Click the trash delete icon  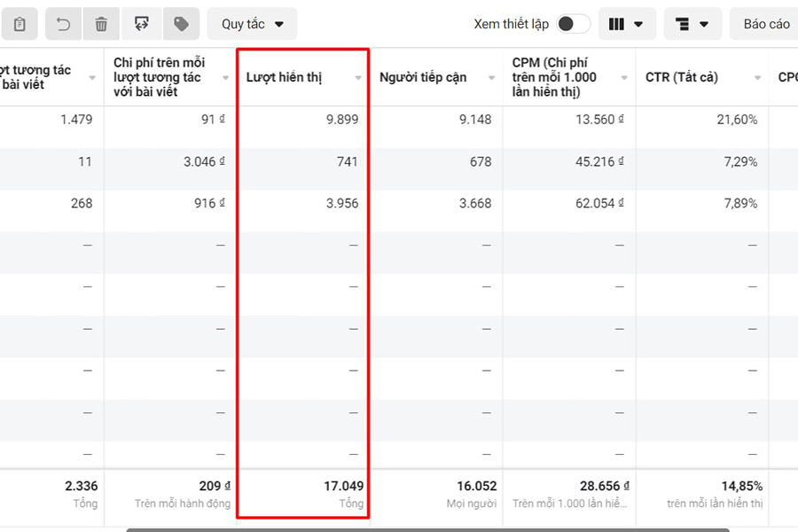coord(101,24)
